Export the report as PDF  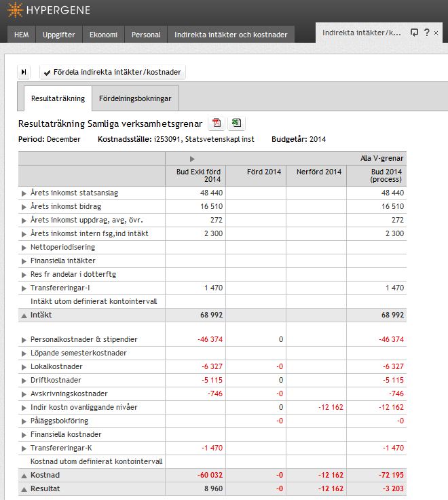[217, 123]
